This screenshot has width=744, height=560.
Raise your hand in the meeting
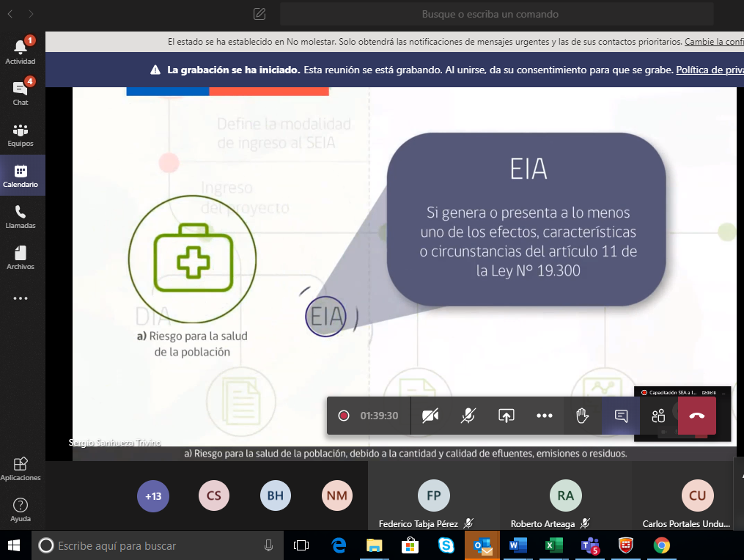click(x=582, y=416)
